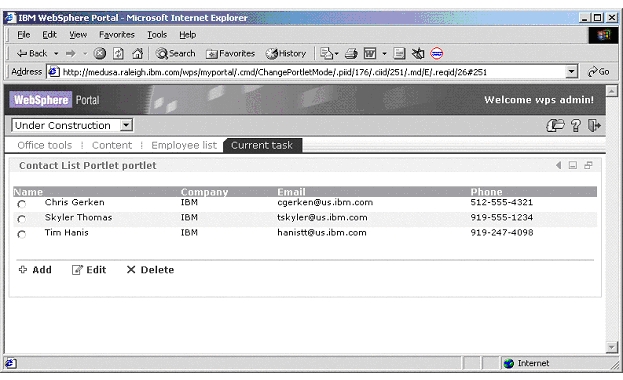Click the Email column header
623x380 pixels.
291,192
